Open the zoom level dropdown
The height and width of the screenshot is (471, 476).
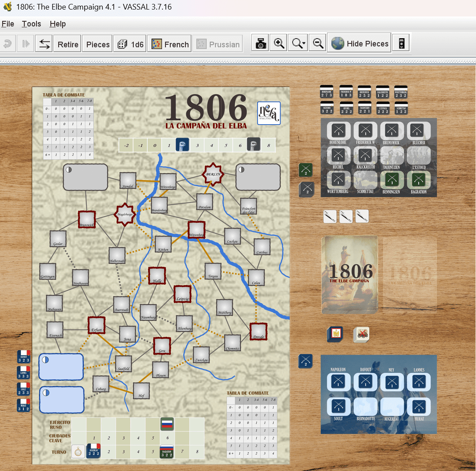(298, 44)
